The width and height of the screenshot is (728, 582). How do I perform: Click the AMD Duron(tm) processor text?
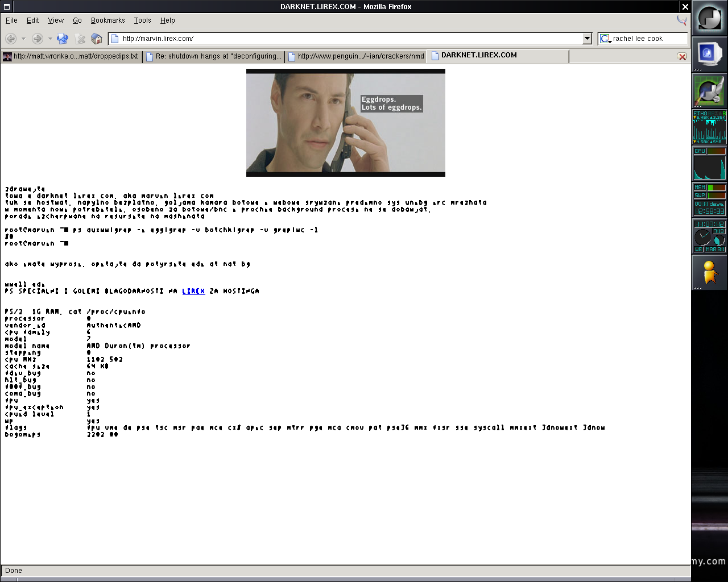coord(138,346)
